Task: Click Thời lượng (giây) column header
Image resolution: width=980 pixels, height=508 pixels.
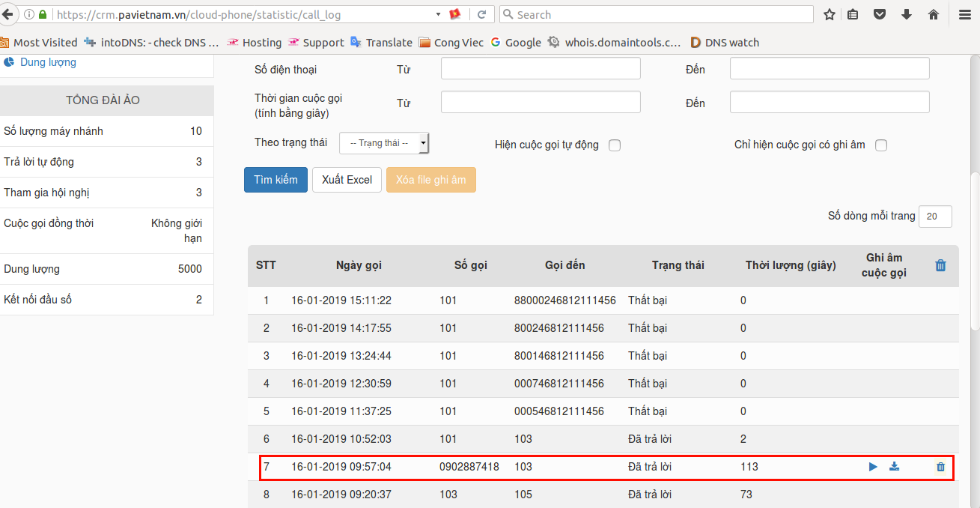Action: (791, 265)
